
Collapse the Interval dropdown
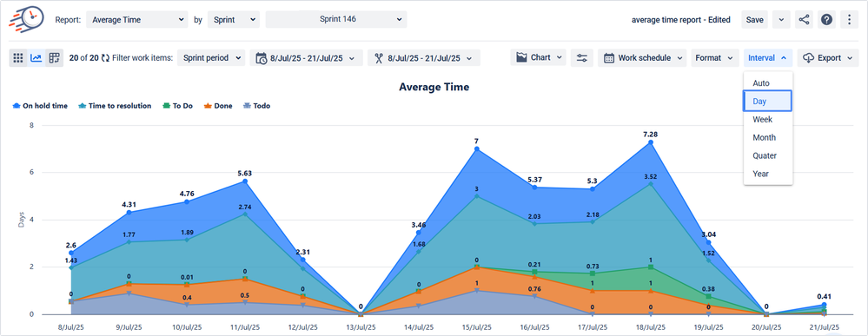click(x=768, y=57)
